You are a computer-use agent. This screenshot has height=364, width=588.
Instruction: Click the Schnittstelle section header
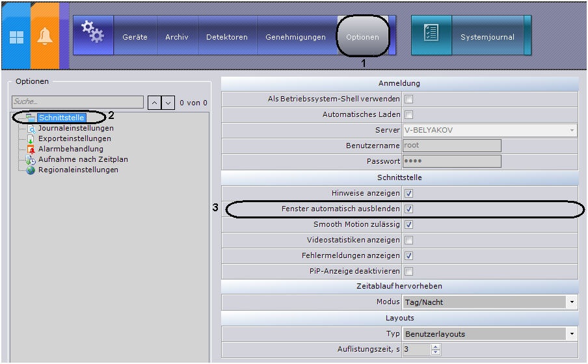pos(399,177)
